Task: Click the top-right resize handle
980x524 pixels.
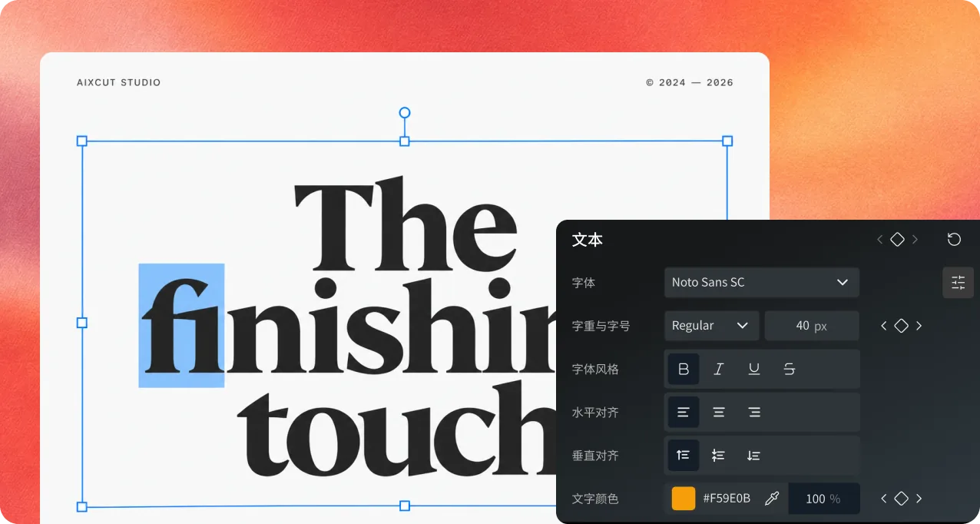Action: (728, 141)
